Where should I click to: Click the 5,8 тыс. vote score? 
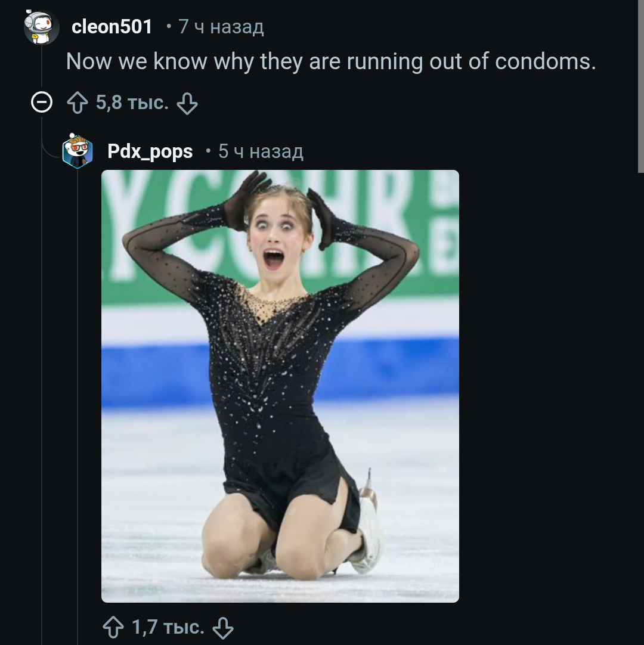point(132,103)
